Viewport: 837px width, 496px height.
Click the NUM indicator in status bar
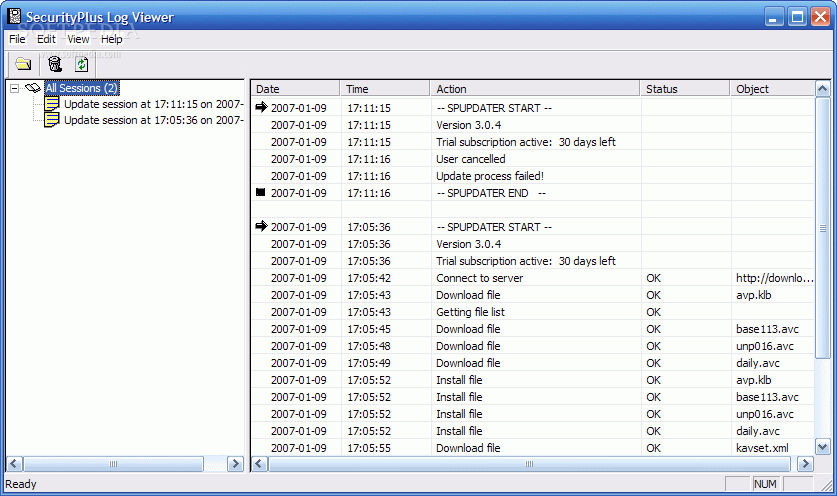(x=765, y=484)
